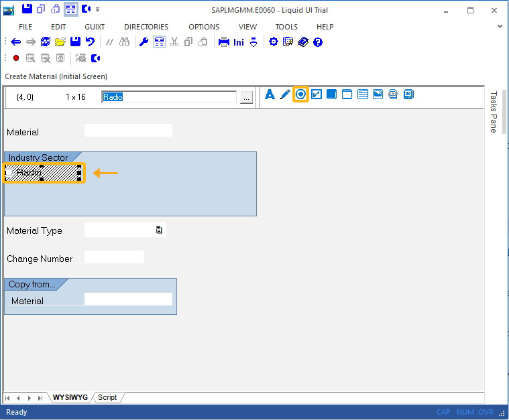Open the HELP menu
The image size is (509, 420).
coord(325,27)
